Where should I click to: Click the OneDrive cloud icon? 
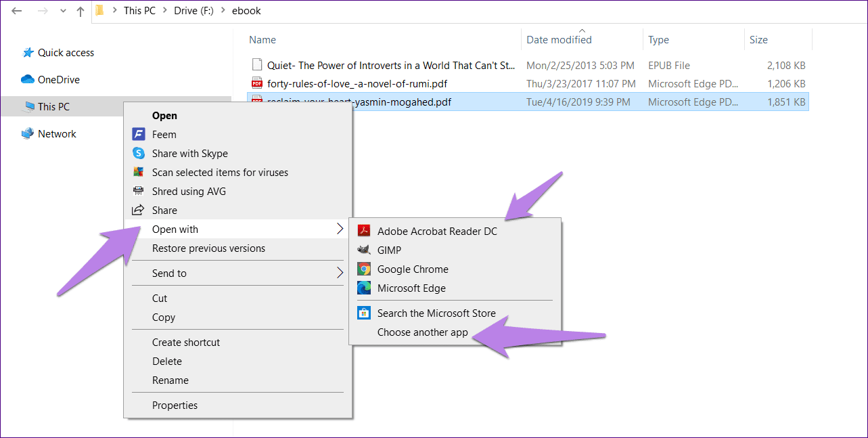click(28, 79)
